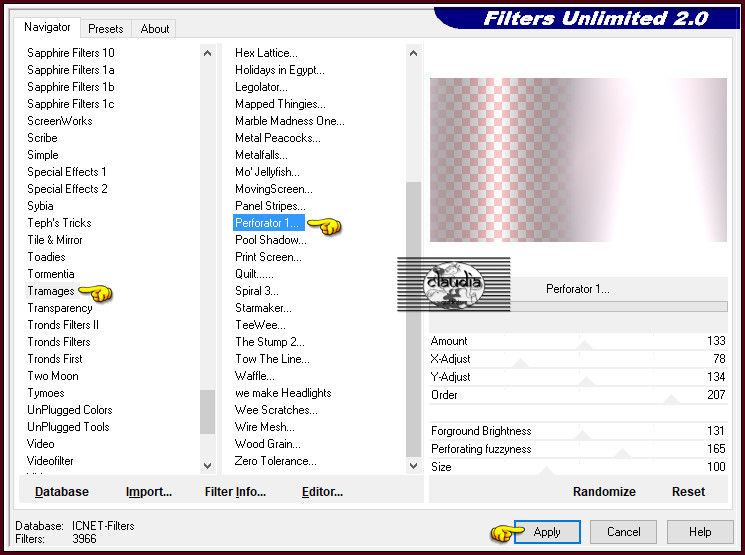The image size is (745, 555).
Task: Select Zero Tolerance... filter
Action: (x=276, y=461)
